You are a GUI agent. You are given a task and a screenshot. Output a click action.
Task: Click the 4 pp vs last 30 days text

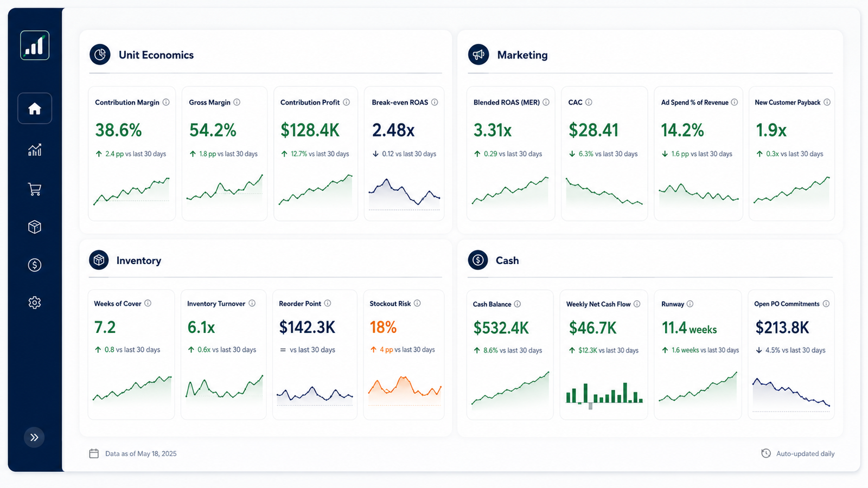(407, 350)
